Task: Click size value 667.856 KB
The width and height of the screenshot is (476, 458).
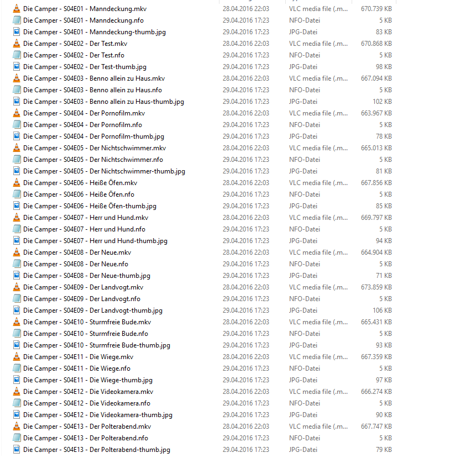Action: click(376, 183)
